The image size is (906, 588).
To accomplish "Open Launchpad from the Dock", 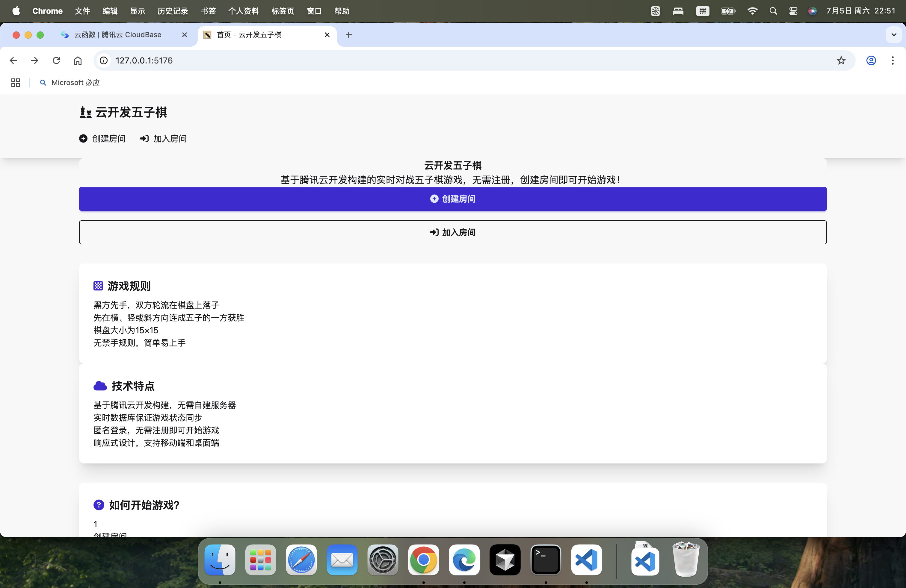I will pyautogui.click(x=261, y=560).
